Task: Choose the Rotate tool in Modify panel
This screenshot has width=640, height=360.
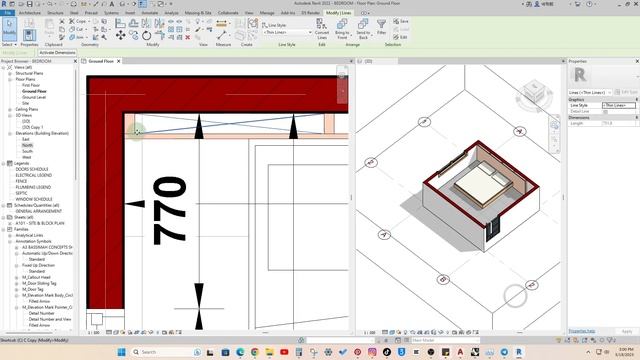Action: coord(147,36)
